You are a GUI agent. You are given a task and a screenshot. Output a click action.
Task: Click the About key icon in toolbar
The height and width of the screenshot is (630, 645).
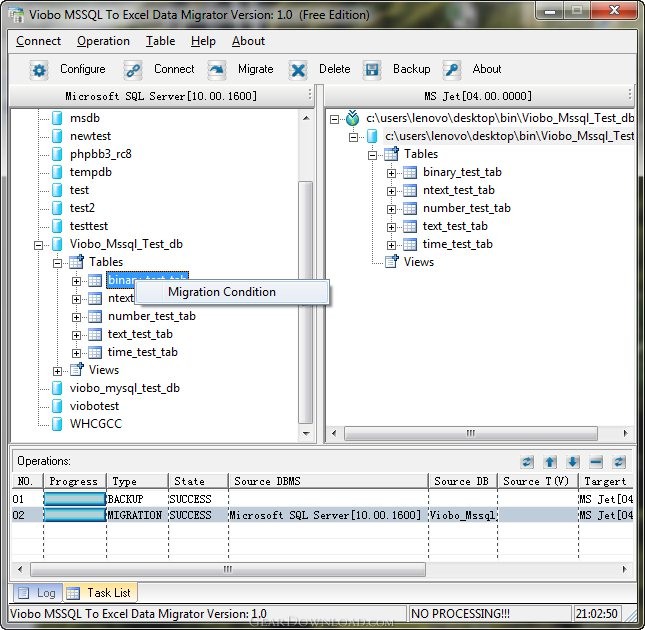[452, 70]
